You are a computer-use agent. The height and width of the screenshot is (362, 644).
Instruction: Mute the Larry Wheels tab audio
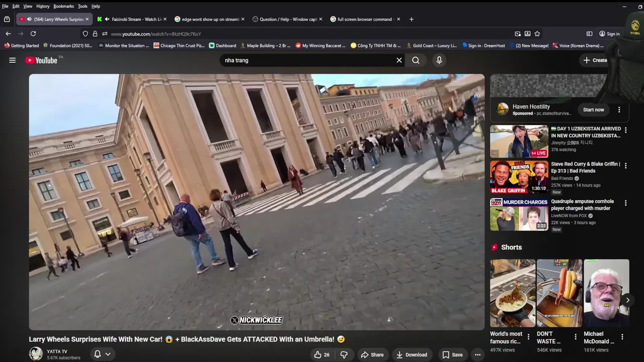click(x=29, y=19)
